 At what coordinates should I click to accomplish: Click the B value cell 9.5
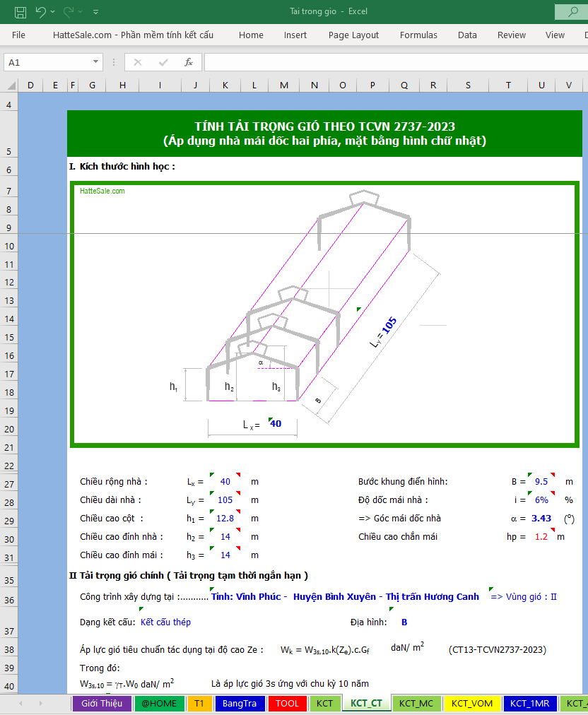tap(541, 482)
